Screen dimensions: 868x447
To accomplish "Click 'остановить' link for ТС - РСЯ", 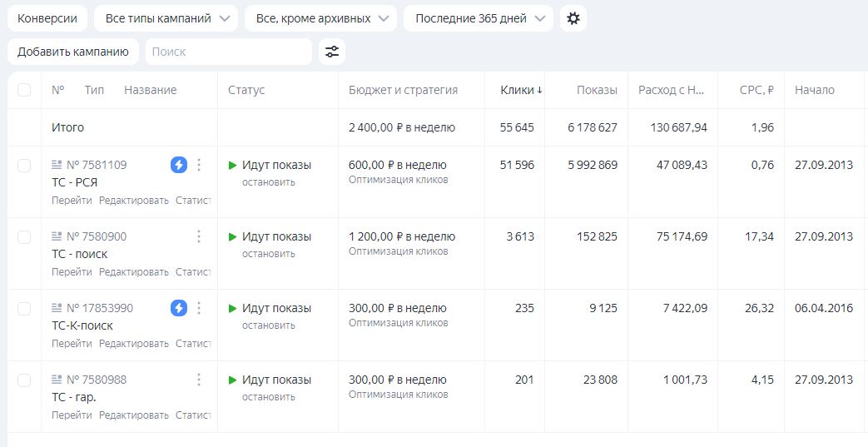I will pyautogui.click(x=268, y=181).
